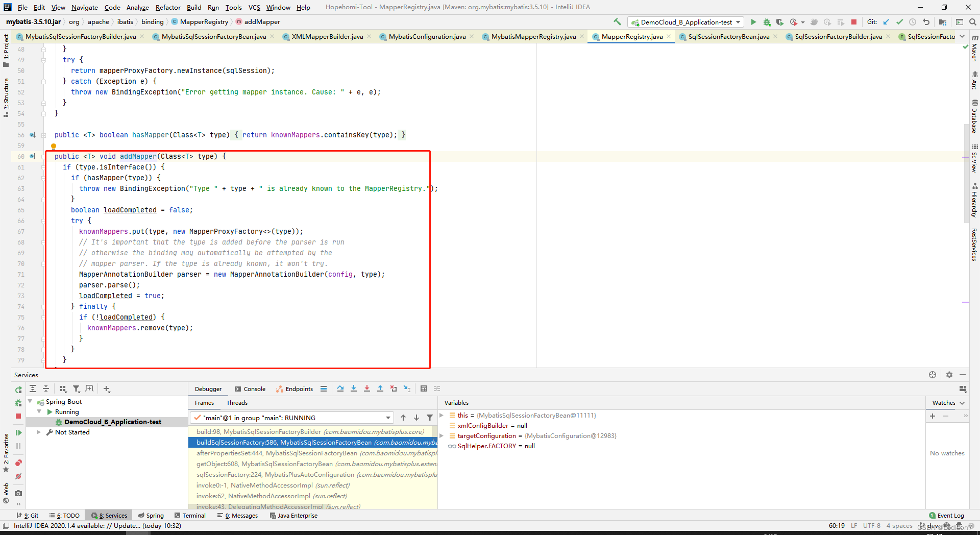
Task: Toggle the Hierarchy tool window on right stripe
Action: pos(974,200)
